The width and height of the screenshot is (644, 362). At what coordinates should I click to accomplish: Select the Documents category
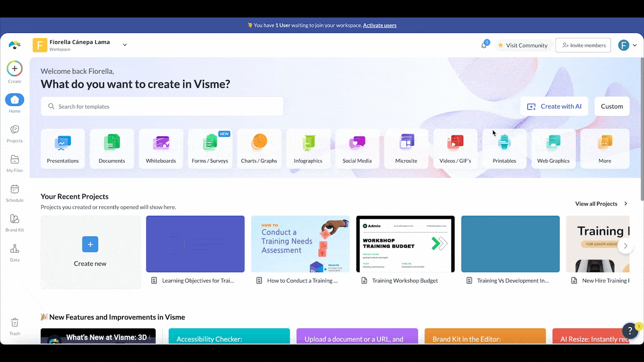coord(112,149)
